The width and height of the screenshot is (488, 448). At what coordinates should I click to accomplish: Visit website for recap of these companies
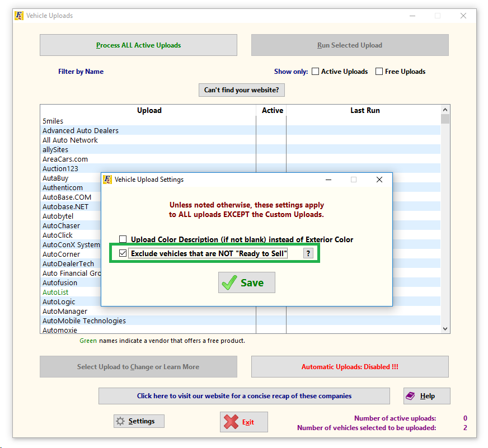coord(245,396)
